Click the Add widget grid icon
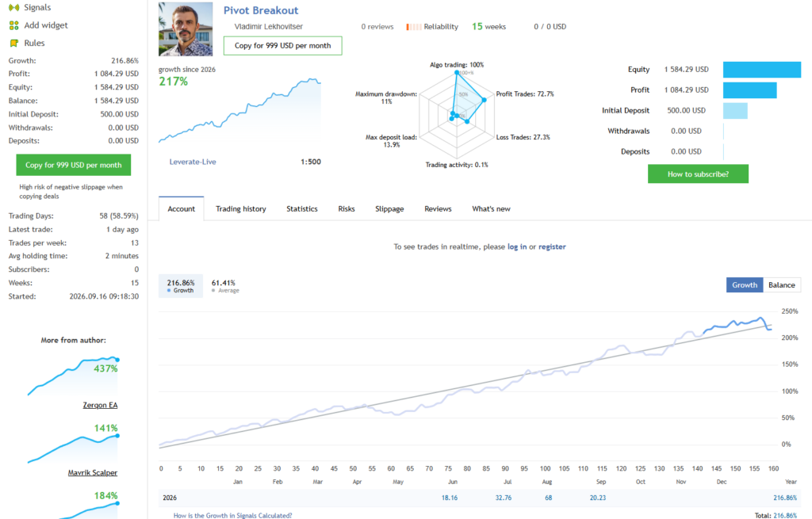The image size is (812, 519). [x=14, y=25]
